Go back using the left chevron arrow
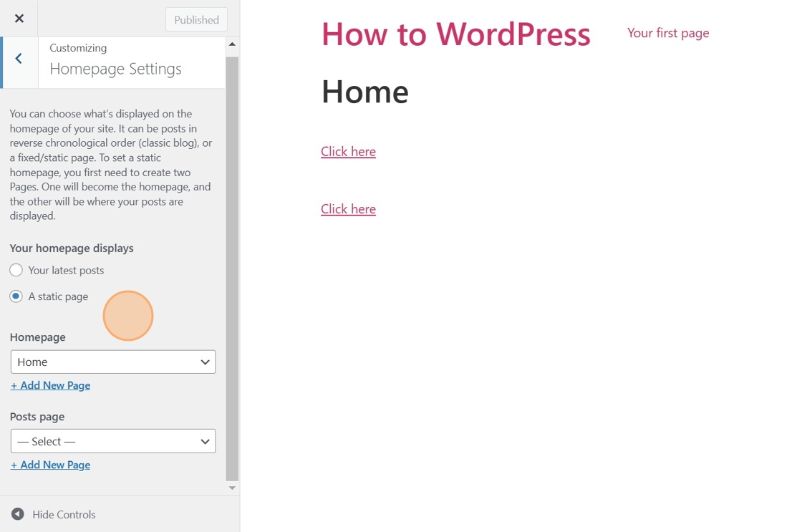The image size is (802, 532). pos(19,58)
